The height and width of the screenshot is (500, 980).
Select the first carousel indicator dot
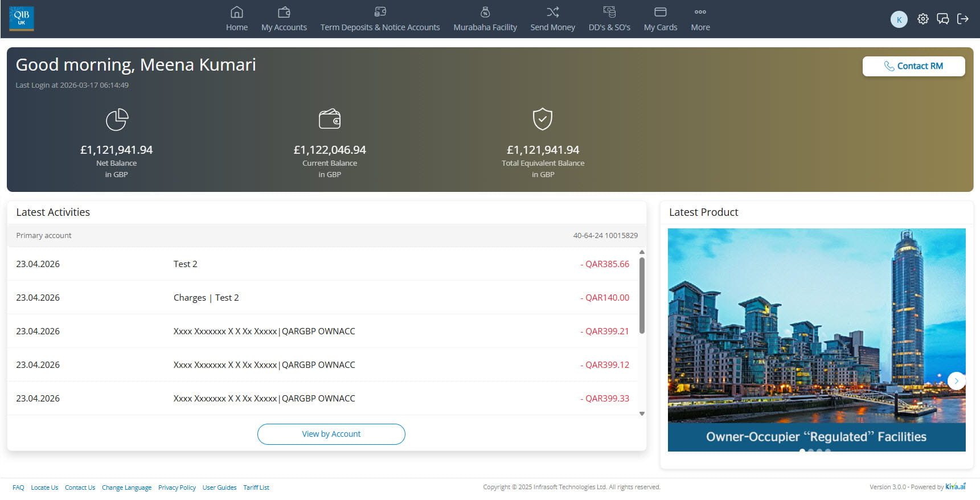(x=802, y=451)
